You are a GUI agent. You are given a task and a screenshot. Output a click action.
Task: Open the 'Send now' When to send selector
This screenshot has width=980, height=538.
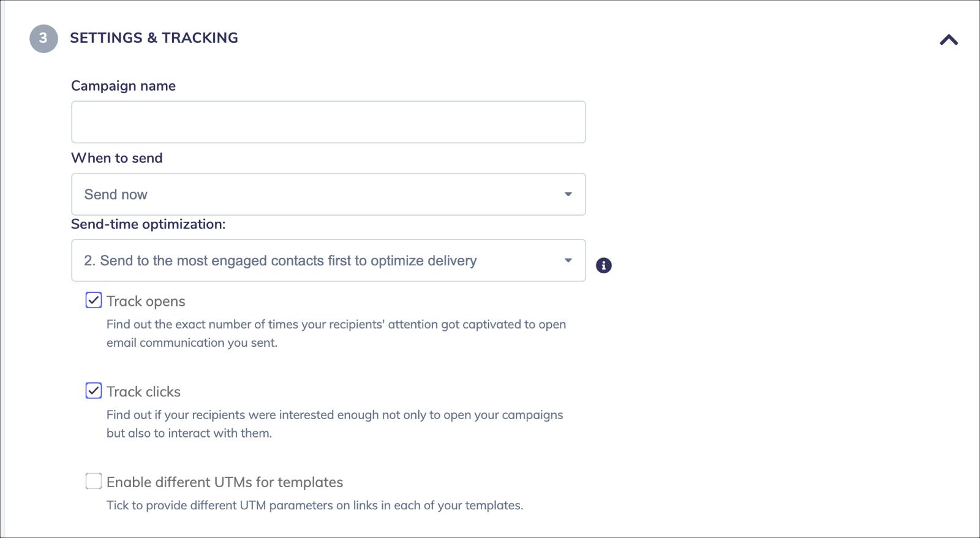[328, 194]
